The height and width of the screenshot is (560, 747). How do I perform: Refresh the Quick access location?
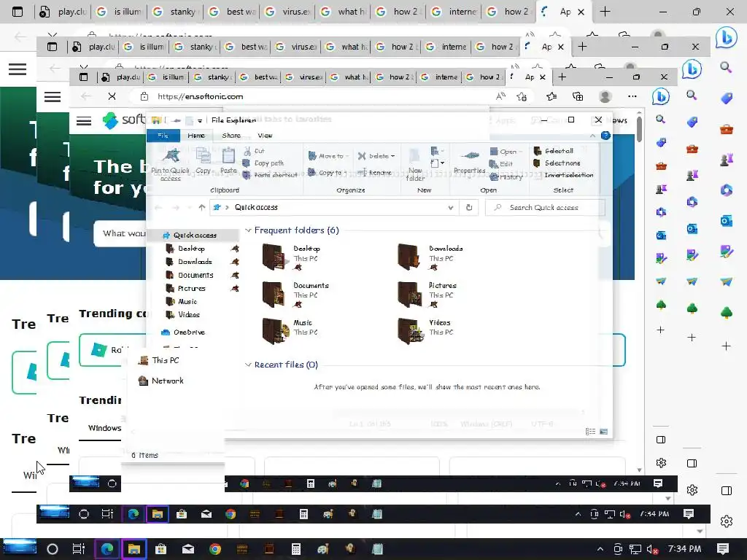pyautogui.click(x=469, y=207)
